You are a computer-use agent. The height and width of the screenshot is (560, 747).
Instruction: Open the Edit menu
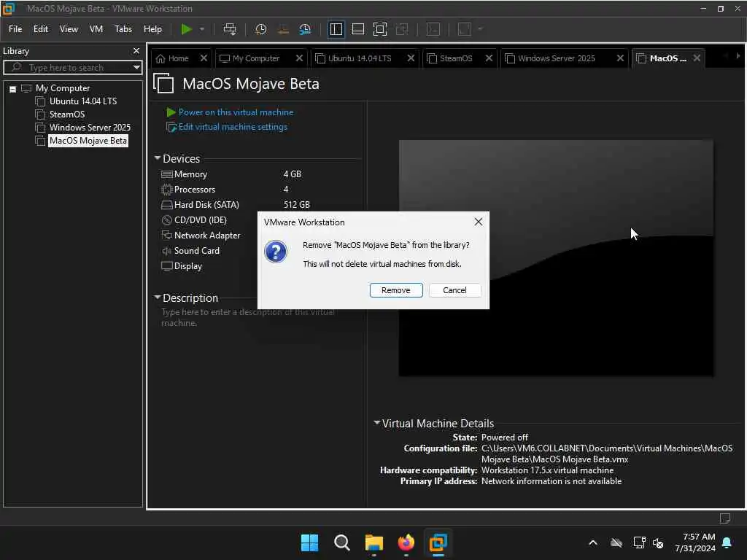click(41, 29)
